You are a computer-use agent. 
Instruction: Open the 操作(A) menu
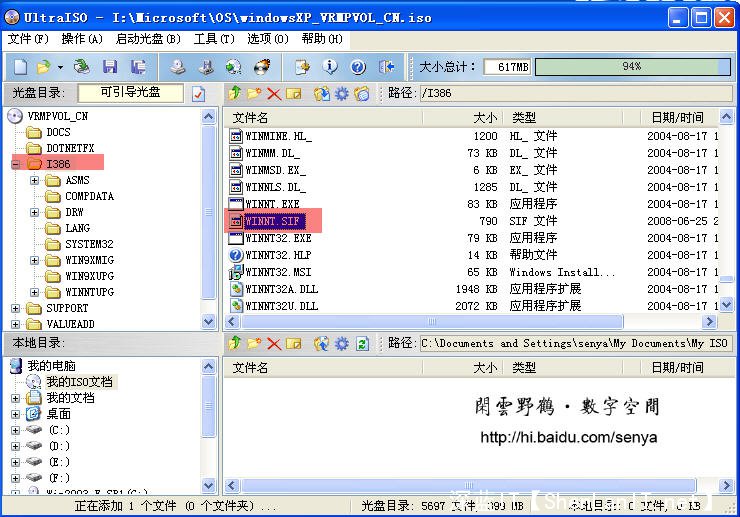[82, 39]
